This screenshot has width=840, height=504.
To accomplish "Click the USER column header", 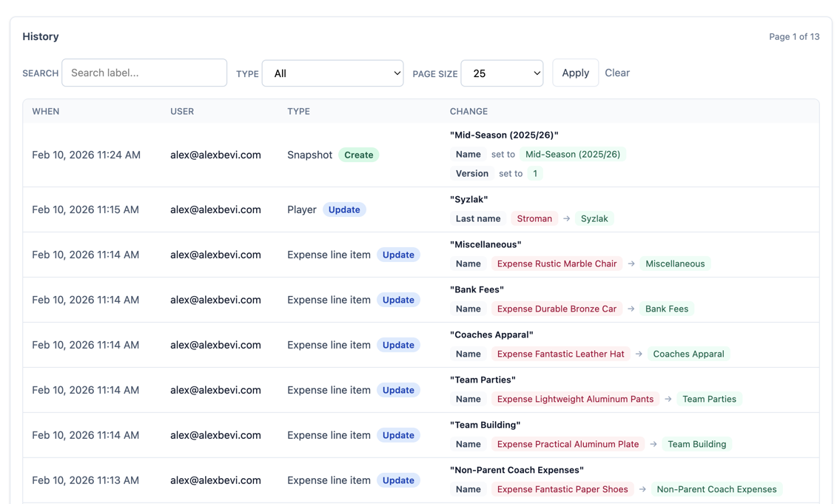I will point(182,112).
